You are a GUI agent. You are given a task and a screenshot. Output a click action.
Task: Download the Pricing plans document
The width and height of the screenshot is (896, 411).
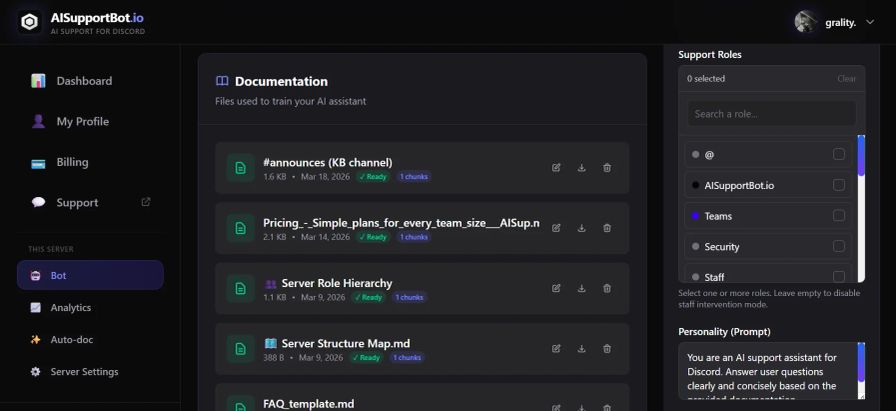582,228
